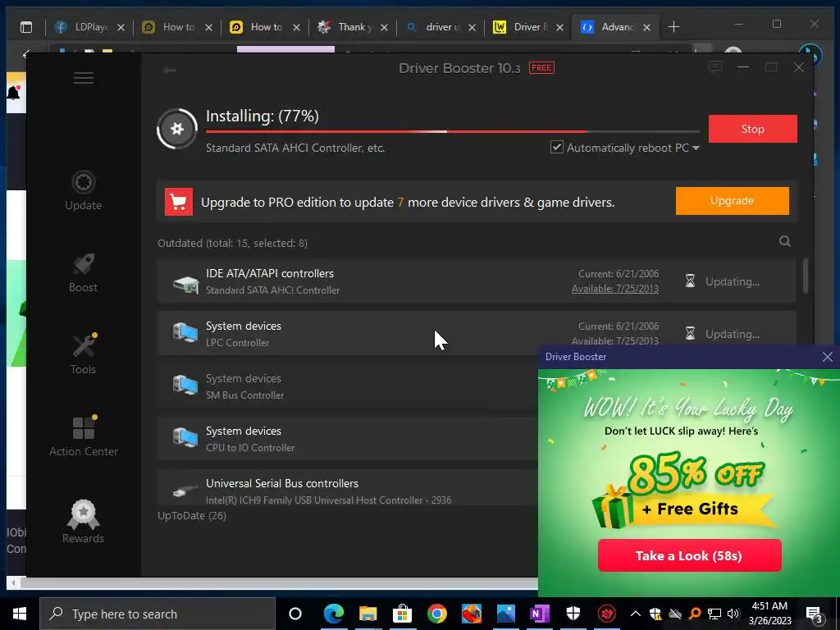
Task: Open the Rewards medal icon in sidebar
Action: [x=83, y=514]
